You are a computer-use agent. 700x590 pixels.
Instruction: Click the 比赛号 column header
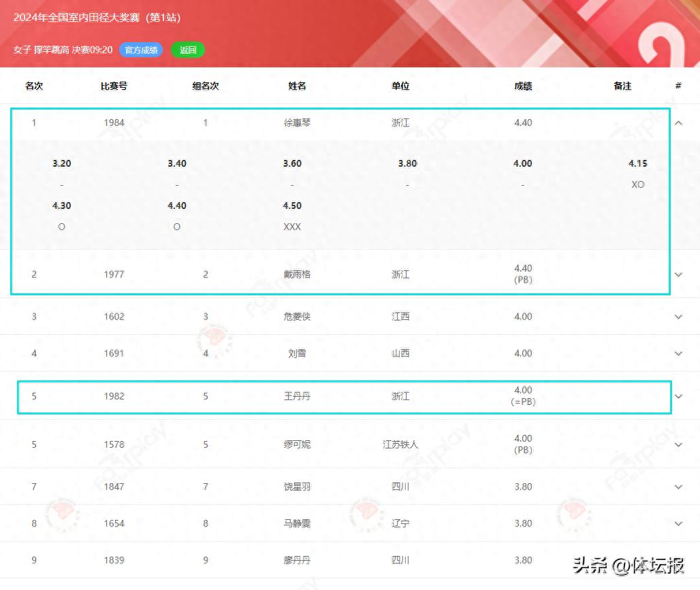coord(114,86)
